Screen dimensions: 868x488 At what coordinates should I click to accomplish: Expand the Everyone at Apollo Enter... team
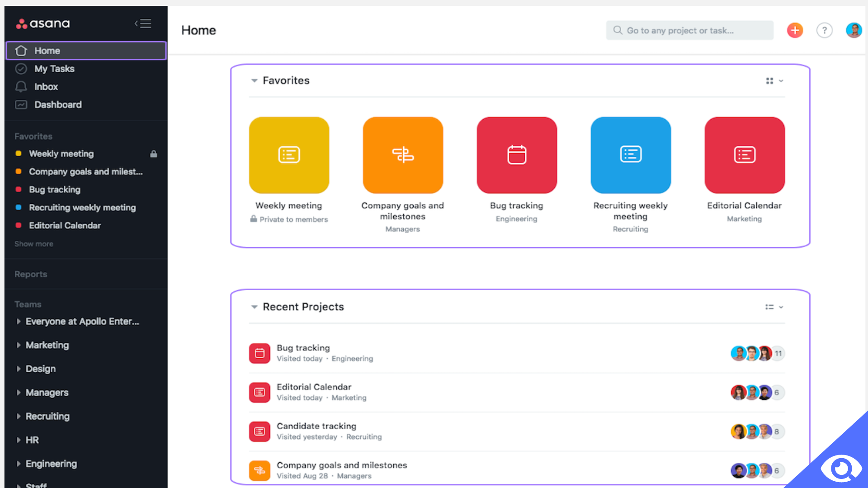point(19,321)
